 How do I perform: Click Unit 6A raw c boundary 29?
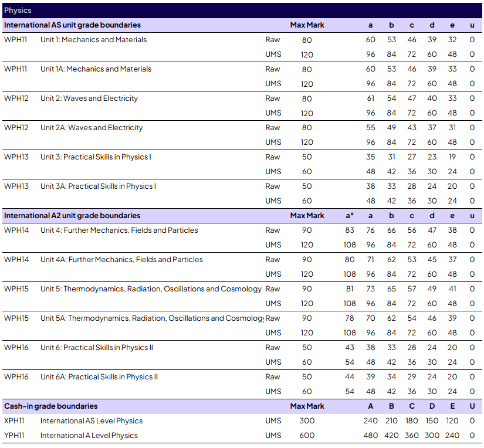coord(411,377)
